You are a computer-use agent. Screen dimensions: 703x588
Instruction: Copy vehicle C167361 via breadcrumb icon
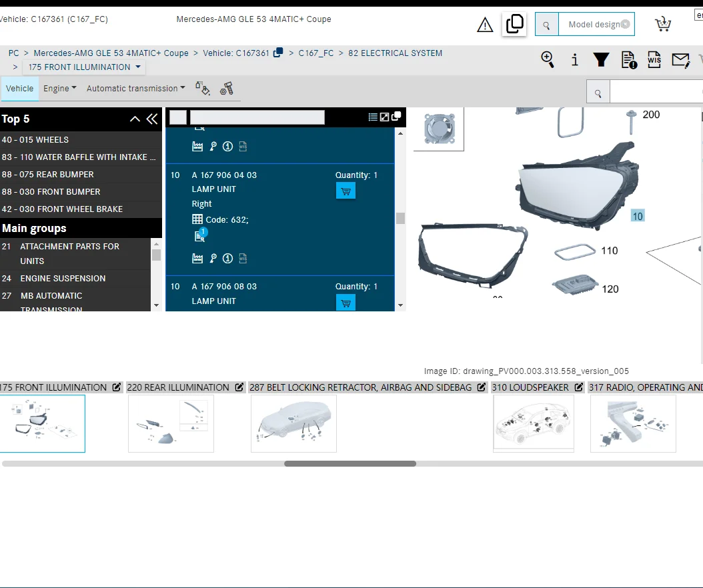point(278,53)
